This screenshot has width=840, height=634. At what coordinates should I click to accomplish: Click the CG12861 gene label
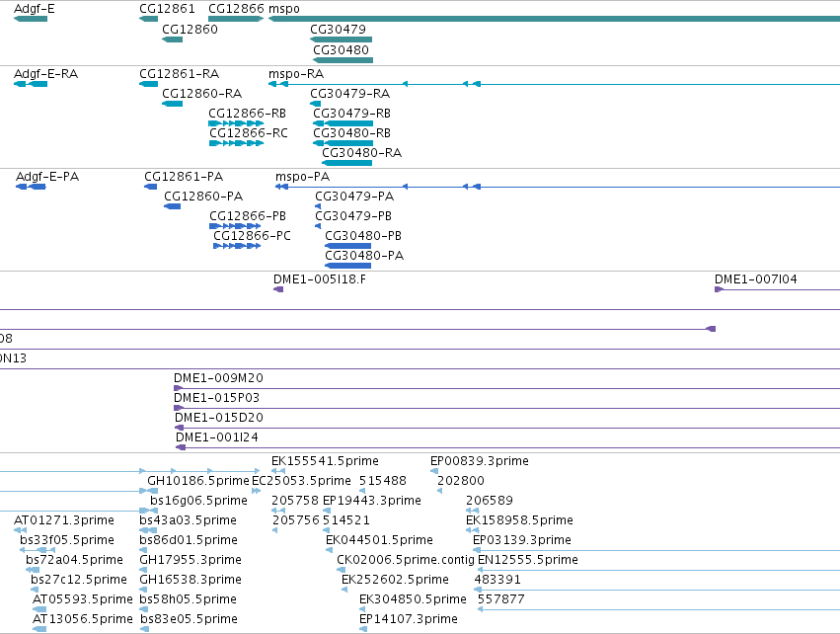click(x=167, y=9)
